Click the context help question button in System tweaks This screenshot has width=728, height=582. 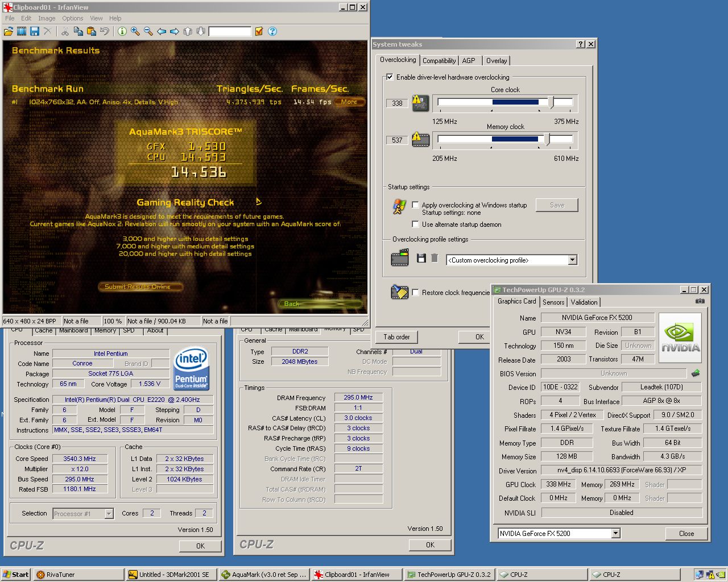[x=581, y=44]
